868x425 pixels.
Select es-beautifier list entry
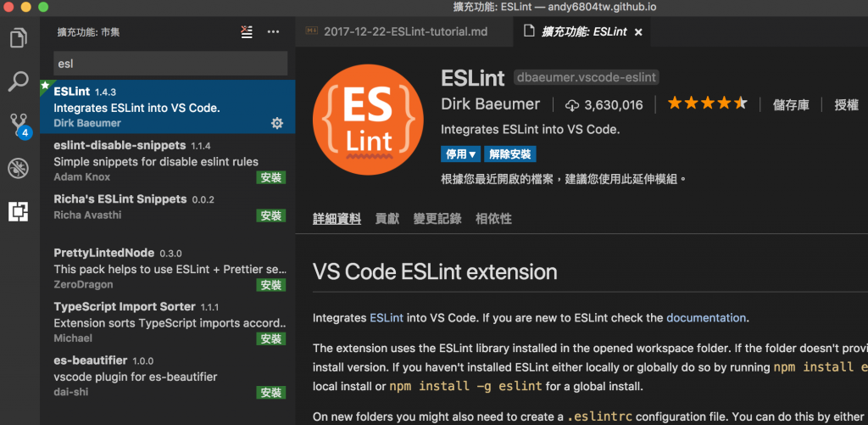[x=168, y=376]
